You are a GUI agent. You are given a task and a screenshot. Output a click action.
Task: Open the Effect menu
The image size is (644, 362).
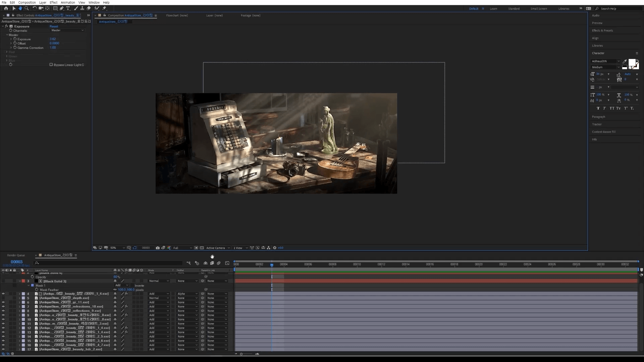click(x=53, y=2)
